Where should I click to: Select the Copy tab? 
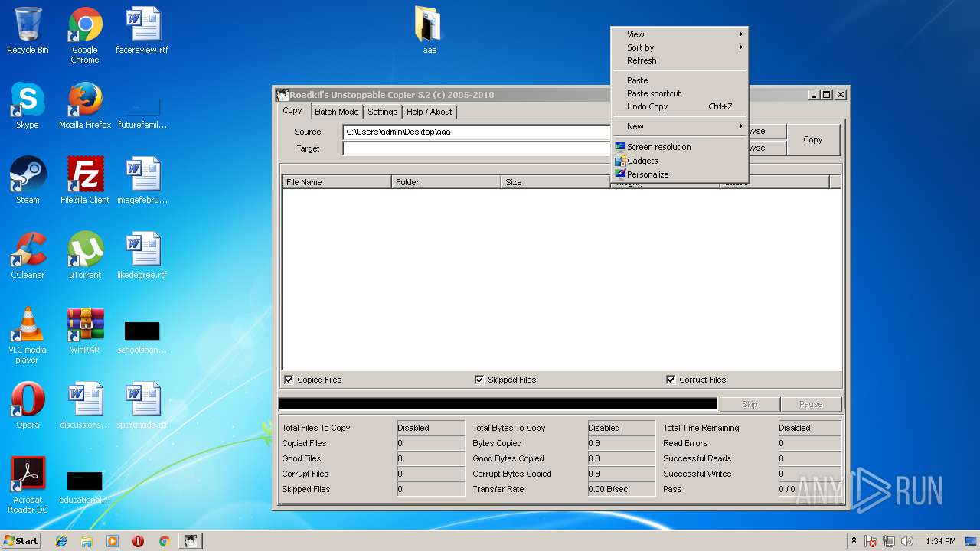click(292, 111)
